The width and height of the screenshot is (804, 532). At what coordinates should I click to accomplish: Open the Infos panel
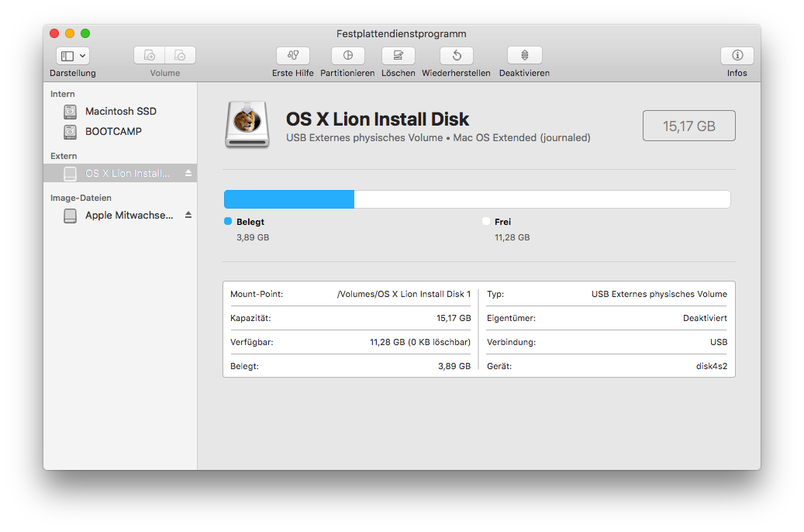(737, 55)
